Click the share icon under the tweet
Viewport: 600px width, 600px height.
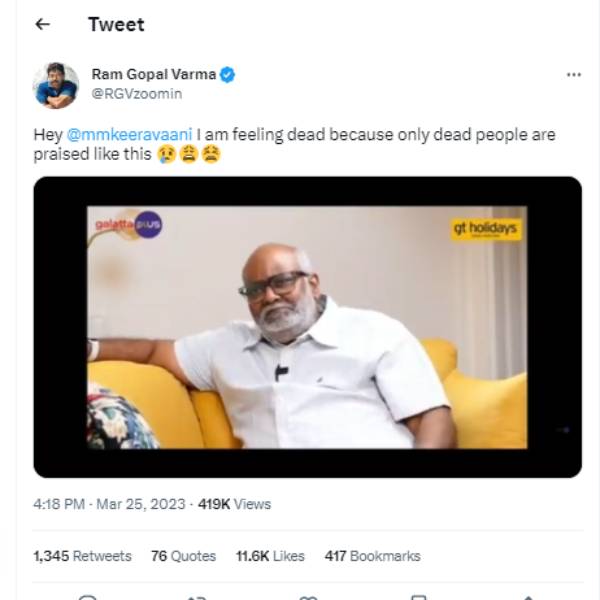tap(528, 596)
